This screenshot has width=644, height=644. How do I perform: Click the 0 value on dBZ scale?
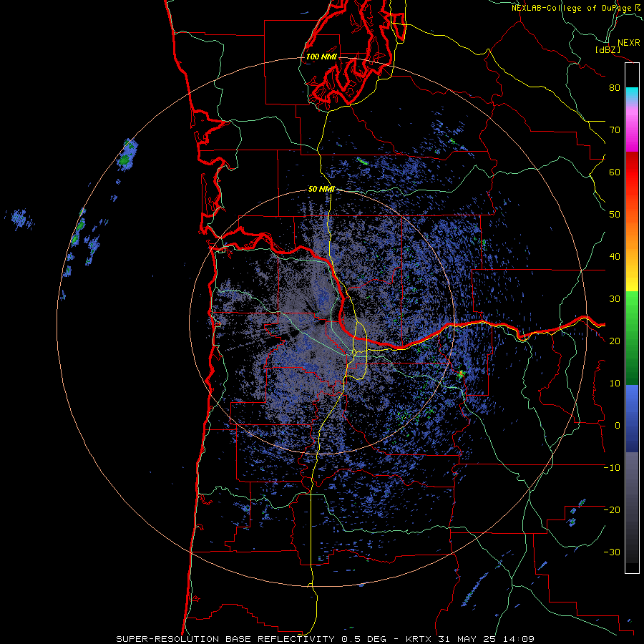(618, 426)
